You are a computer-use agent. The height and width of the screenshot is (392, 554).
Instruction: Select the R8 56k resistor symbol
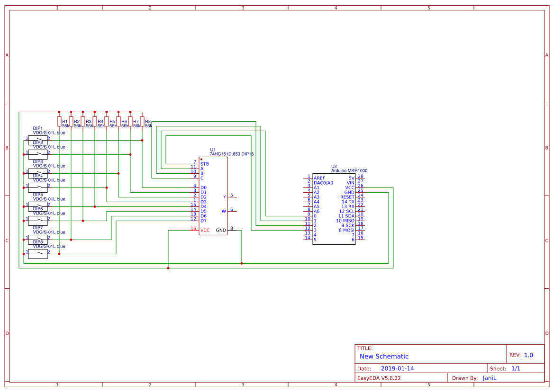coord(142,122)
